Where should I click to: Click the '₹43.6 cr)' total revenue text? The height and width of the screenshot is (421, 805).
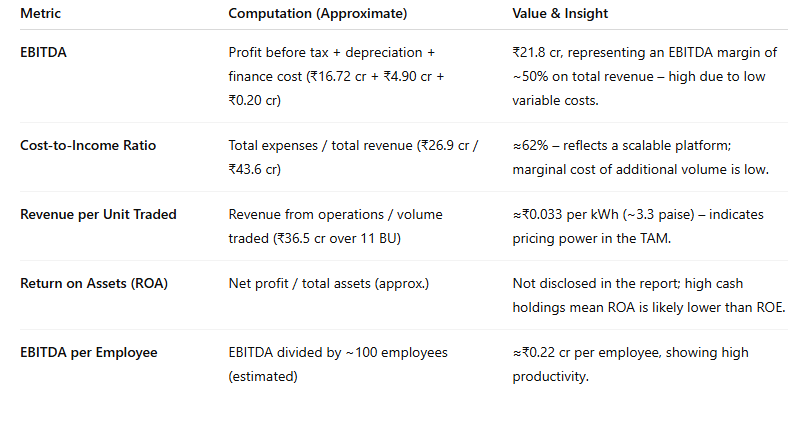(x=254, y=169)
